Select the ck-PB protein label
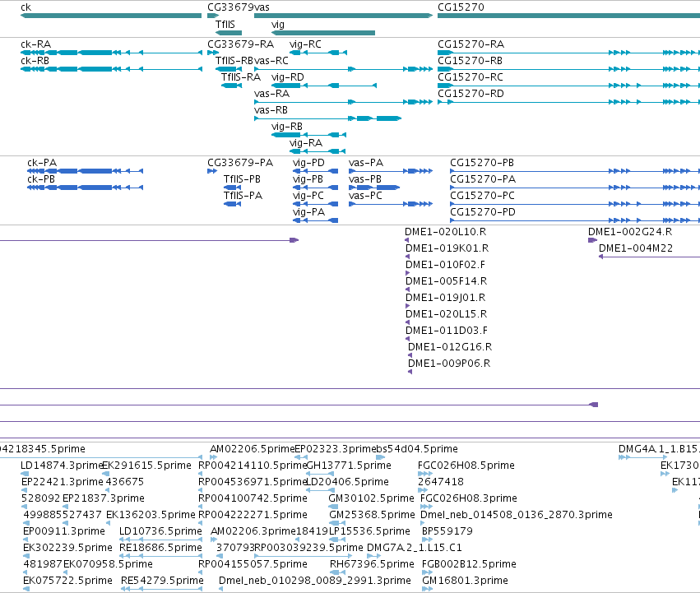This screenshot has height=593, width=700. 41,179
